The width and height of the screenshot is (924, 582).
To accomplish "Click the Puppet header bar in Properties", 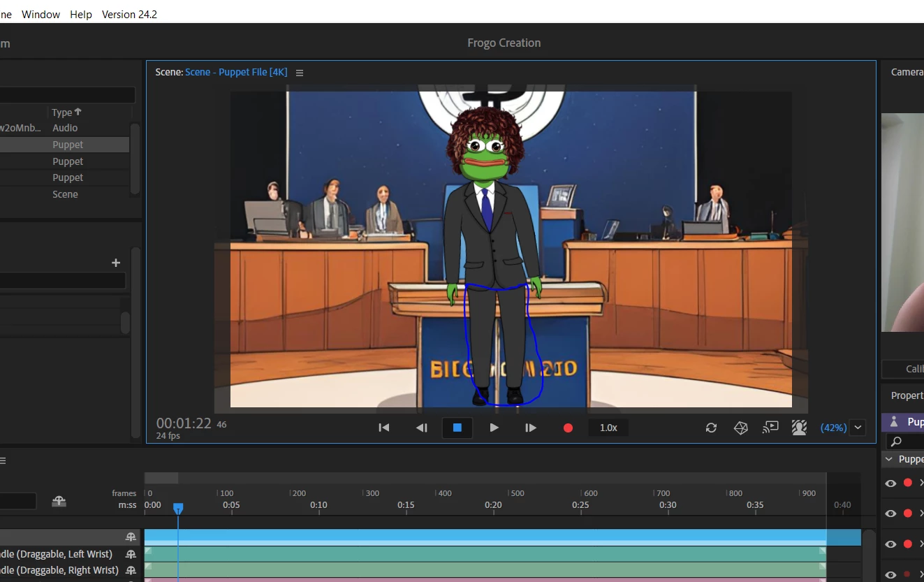I will click(902, 422).
